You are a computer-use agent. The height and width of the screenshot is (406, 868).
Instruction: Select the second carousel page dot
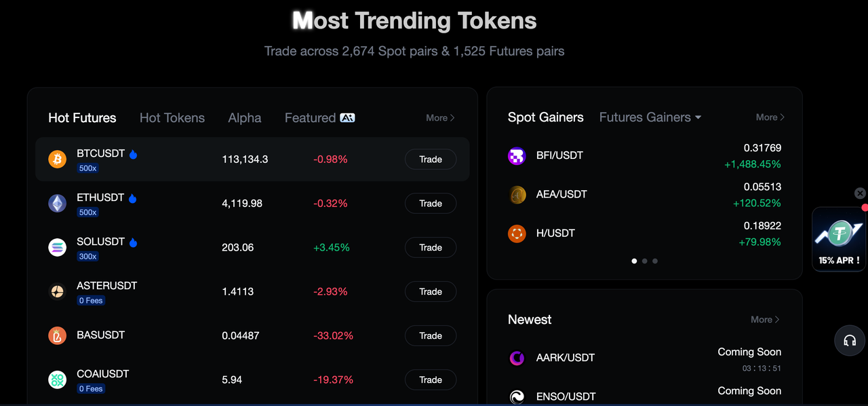pyautogui.click(x=645, y=261)
